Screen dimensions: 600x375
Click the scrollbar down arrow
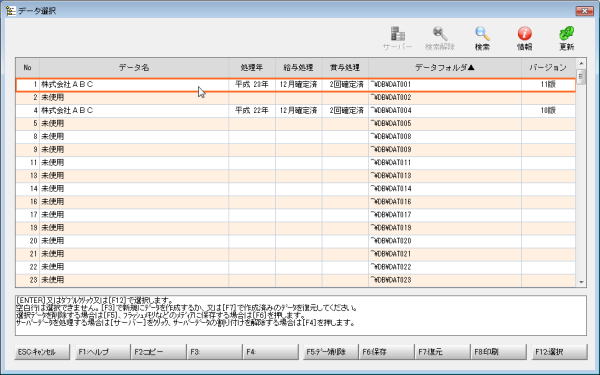point(581,282)
